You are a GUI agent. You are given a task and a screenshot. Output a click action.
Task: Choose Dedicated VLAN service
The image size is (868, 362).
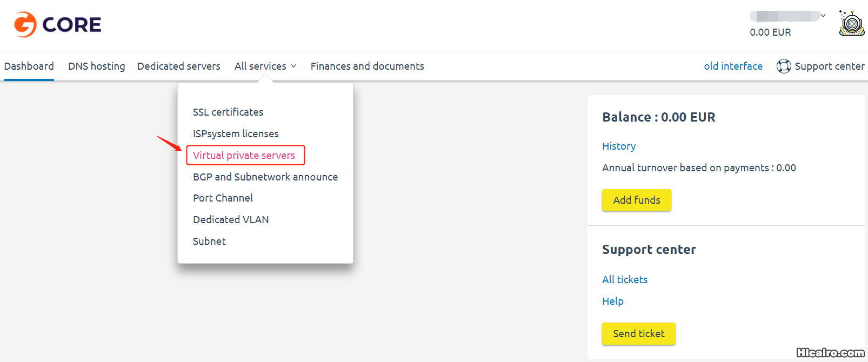[231, 219]
